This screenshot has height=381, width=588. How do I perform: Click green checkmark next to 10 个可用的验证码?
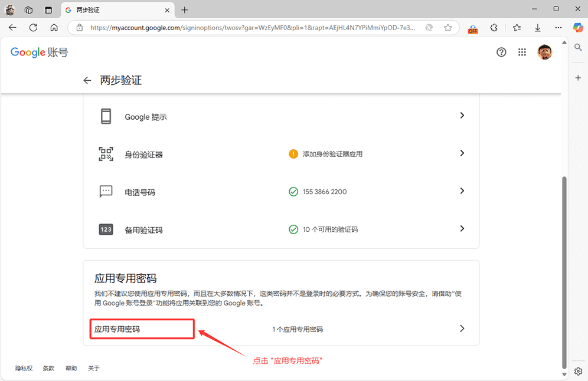coord(293,229)
